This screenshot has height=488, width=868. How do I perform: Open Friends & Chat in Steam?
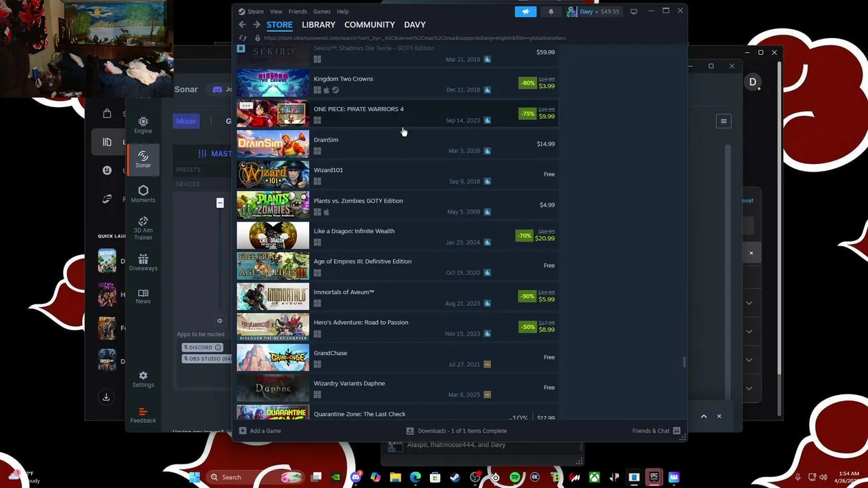[656, 431]
